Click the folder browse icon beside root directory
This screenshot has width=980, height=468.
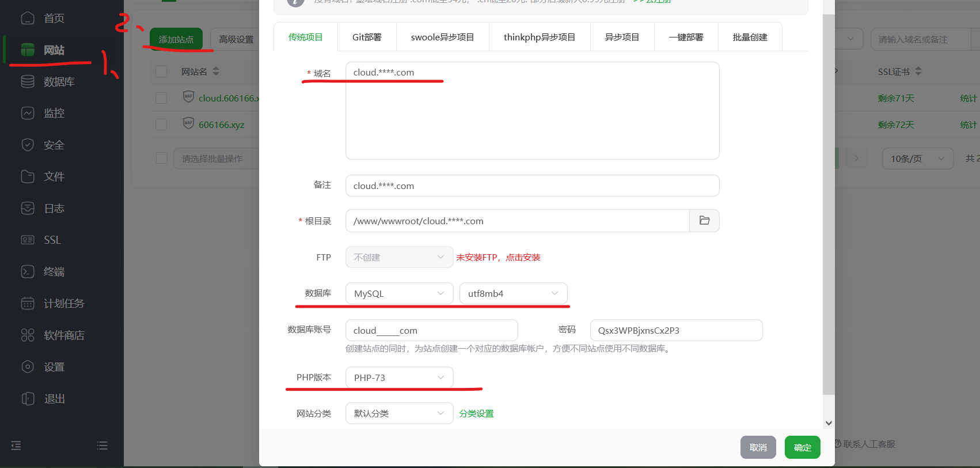tap(704, 221)
